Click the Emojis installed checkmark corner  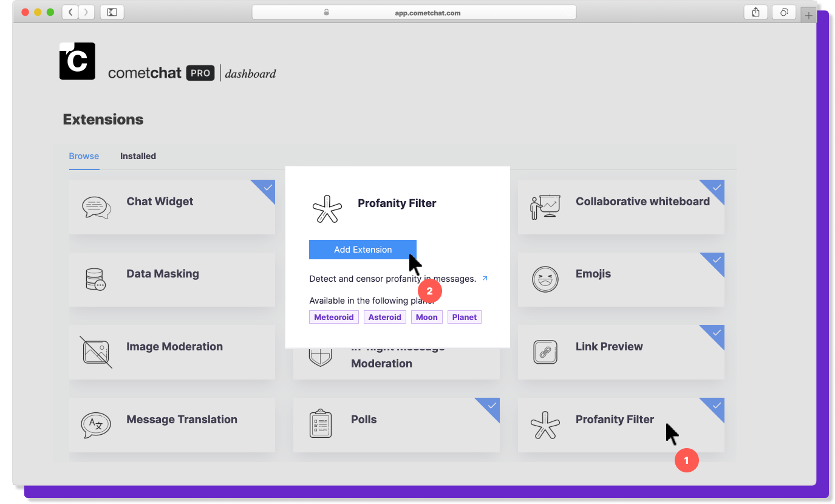tap(715, 261)
